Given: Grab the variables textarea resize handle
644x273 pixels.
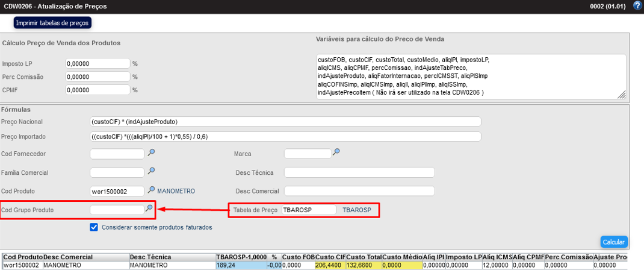Looking at the screenshot, I should point(622,95).
